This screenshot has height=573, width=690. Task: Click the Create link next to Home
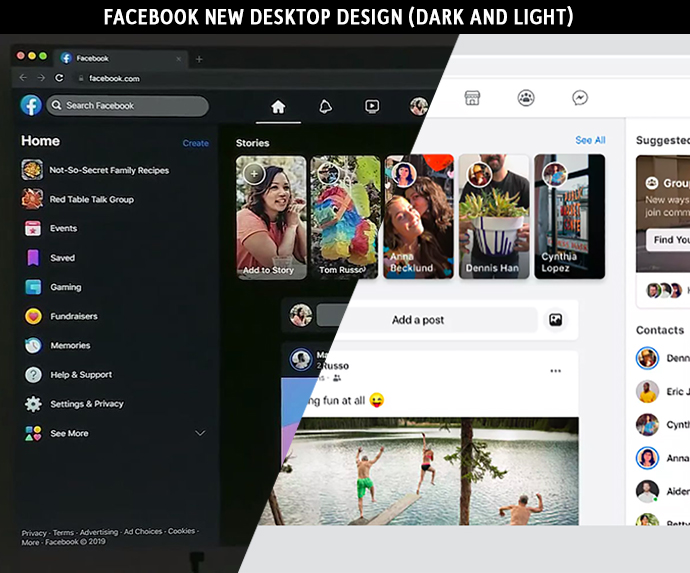click(196, 143)
